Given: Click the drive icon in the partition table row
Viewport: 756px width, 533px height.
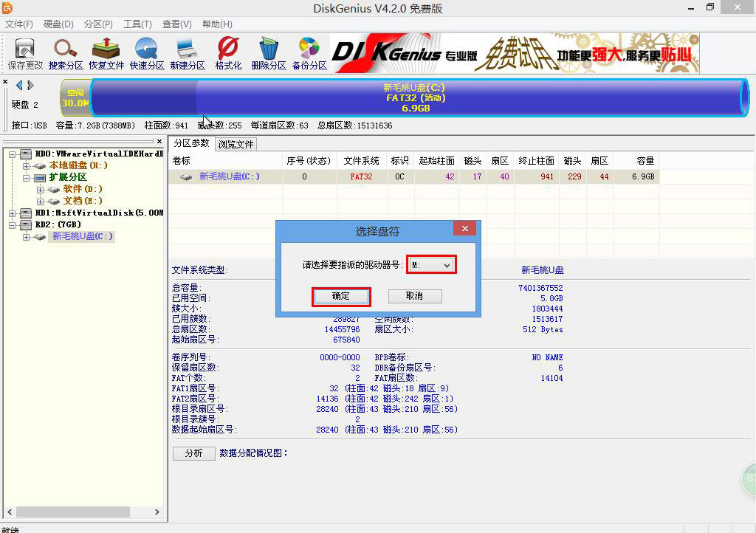Looking at the screenshot, I should [x=186, y=177].
